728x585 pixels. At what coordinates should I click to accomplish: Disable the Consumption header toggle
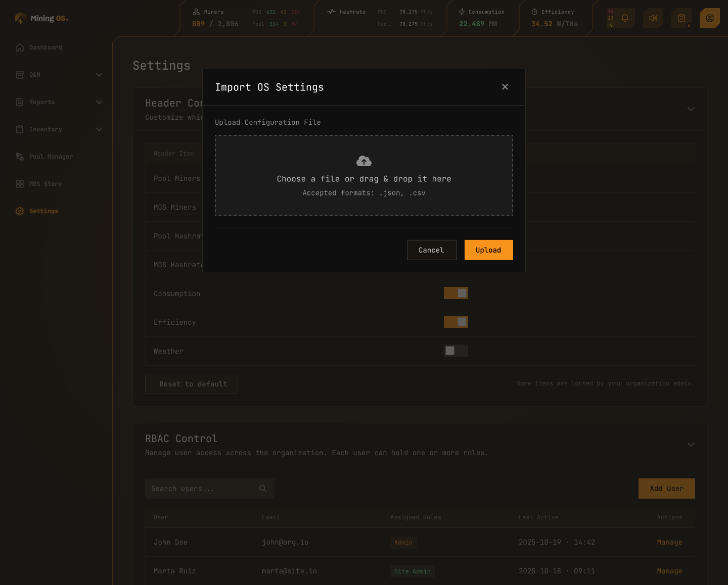coord(456,293)
